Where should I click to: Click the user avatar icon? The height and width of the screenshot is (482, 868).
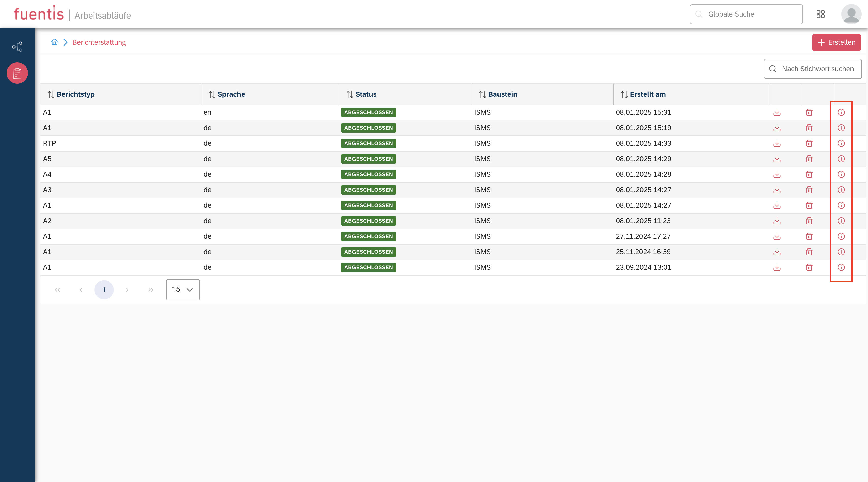(x=851, y=14)
